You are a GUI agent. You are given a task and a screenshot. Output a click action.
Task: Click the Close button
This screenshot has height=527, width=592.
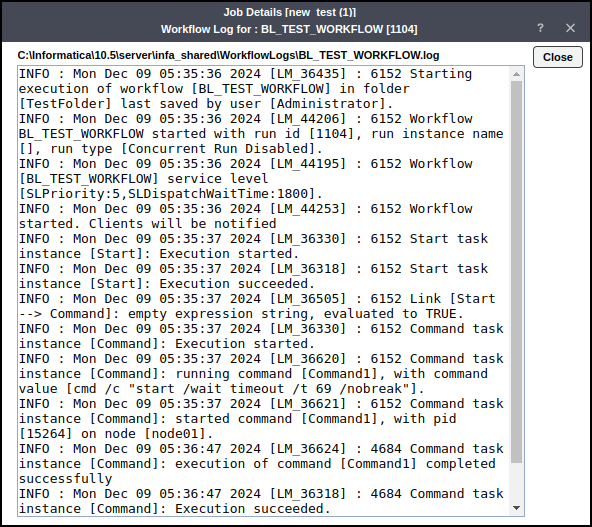coord(558,57)
